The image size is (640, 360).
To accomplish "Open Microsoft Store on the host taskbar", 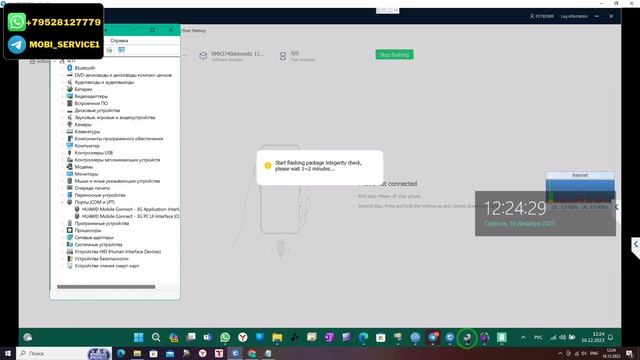I will pyautogui.click(x=153, y=353).
